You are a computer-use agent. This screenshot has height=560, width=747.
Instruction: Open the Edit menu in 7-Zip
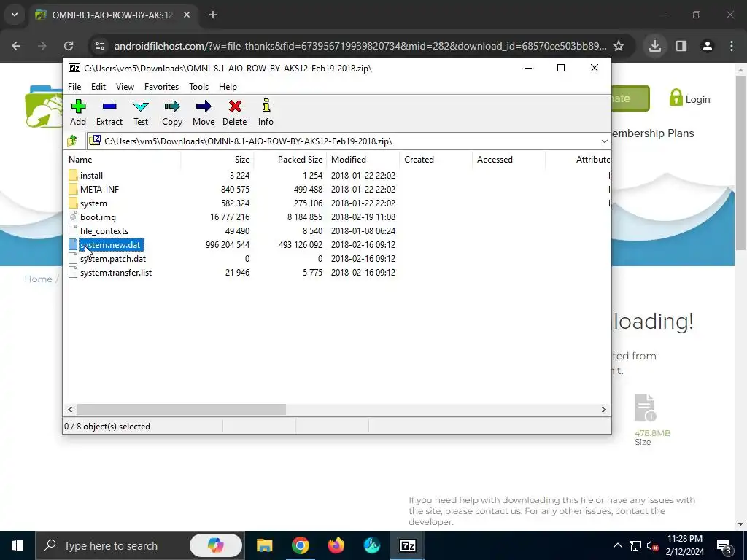click(98, 87)
